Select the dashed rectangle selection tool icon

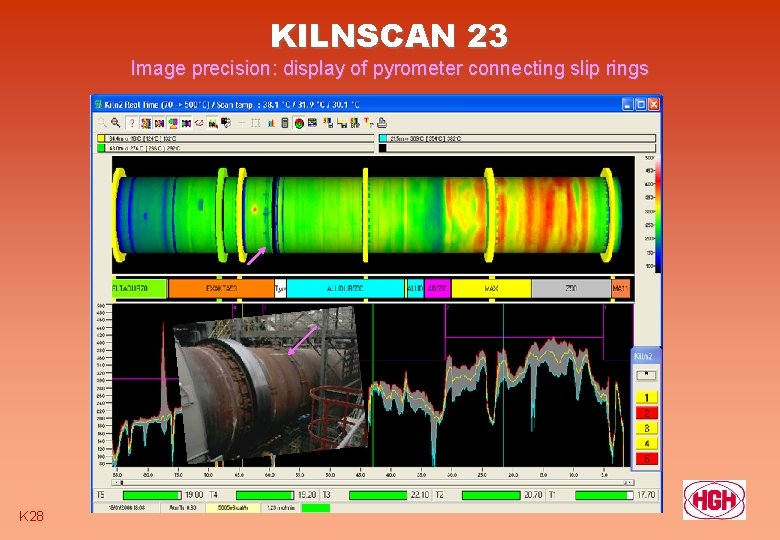[x=256, y=123]
